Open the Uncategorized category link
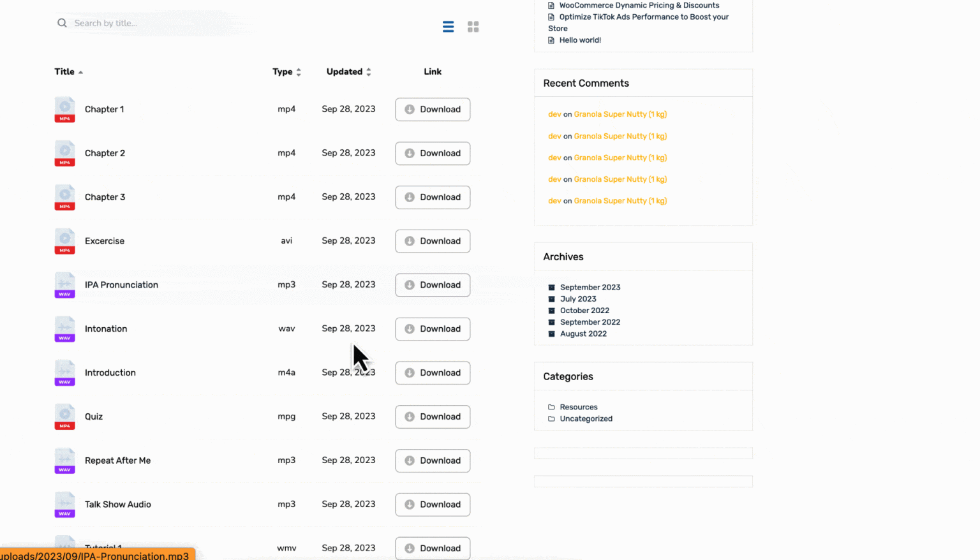This screenshot has height=560, width=980. pos(586,418)
